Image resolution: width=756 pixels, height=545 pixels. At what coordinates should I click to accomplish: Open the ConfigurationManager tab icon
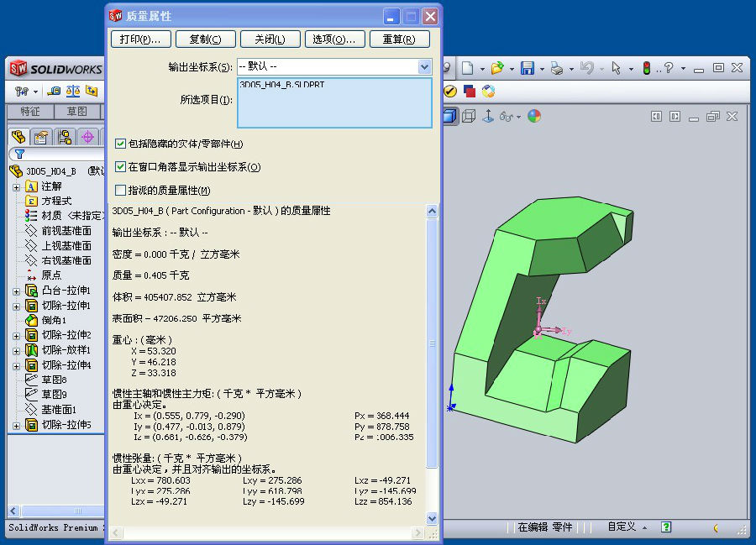pyautogui.click(x=64, y=137)
